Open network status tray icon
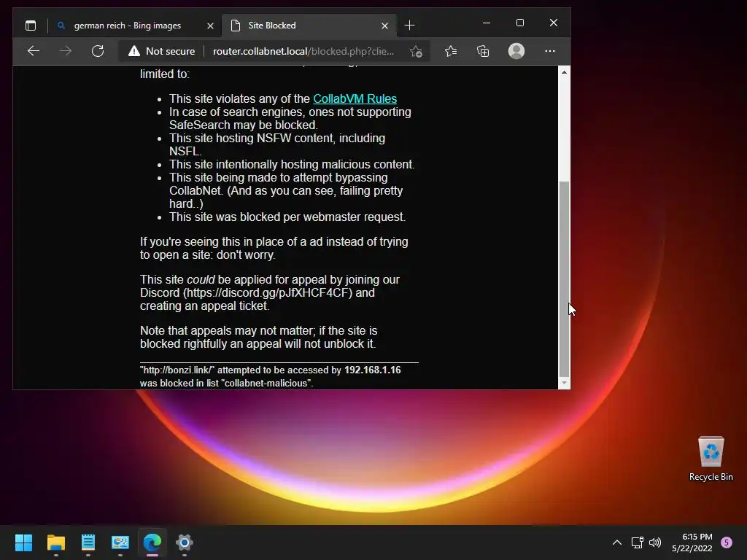Screen dimensions: 747x560 tap(637, 542)
